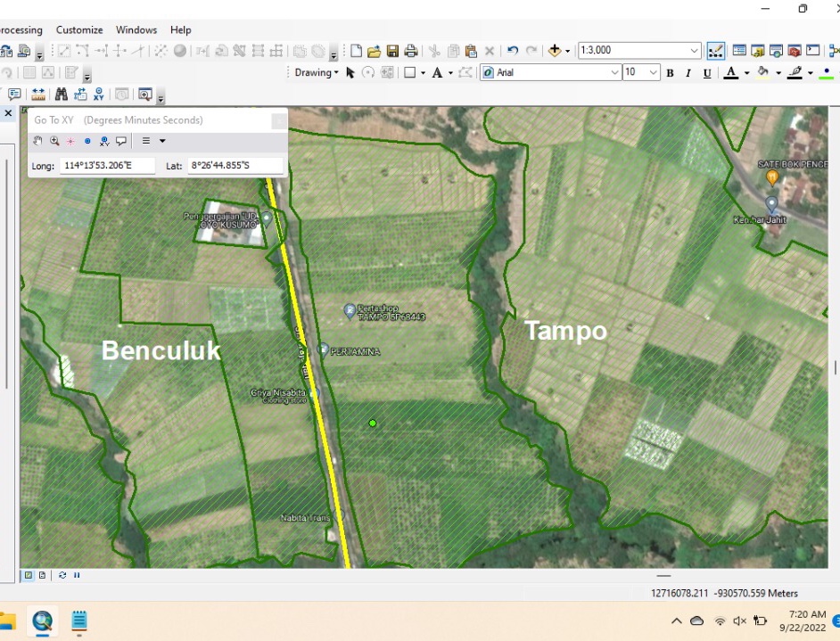The height and width of the screenshot is (641, 840).
Task: Close the left side panel with X
Action: pos(8,113)
